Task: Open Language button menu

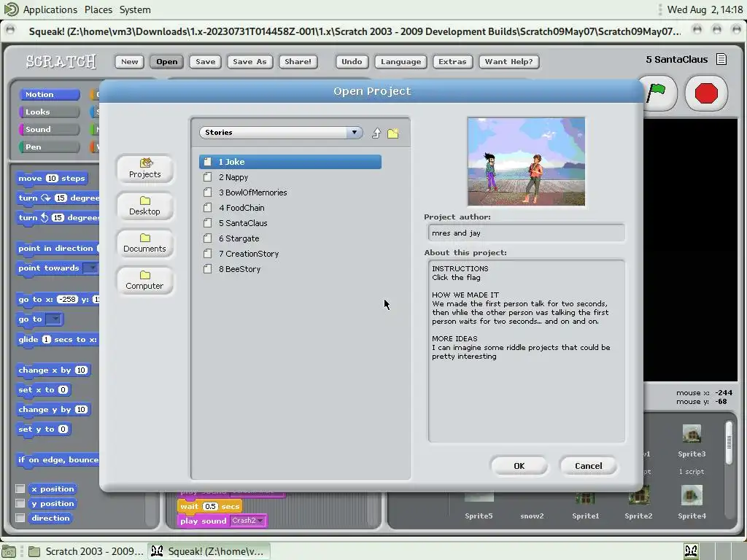Action: click(400, 61)
